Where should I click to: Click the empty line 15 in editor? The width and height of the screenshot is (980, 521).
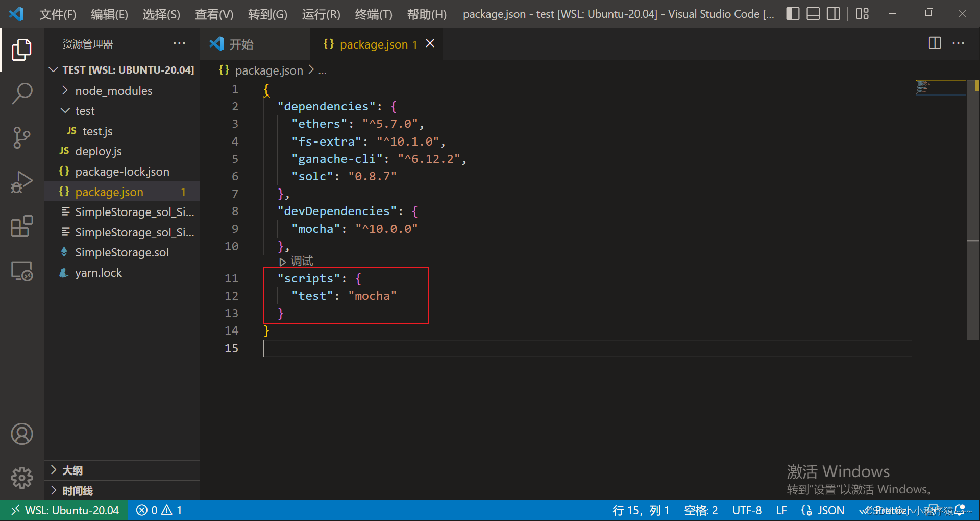pos(587,348)
